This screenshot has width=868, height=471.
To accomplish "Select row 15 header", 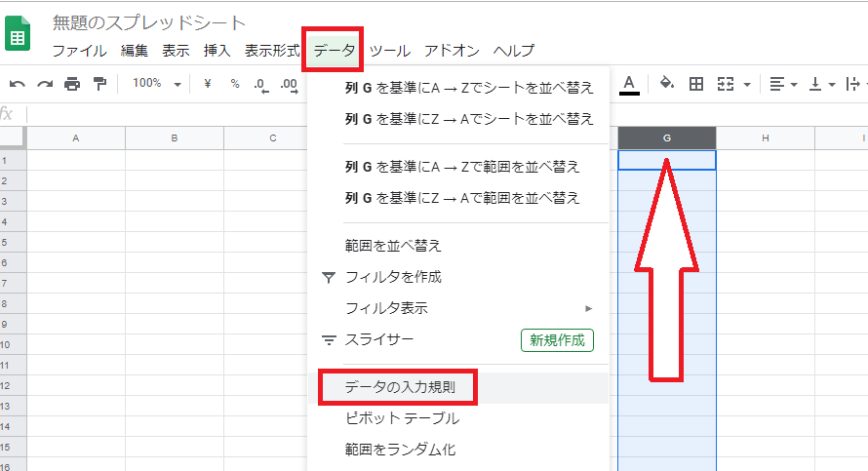I will pyautogui.click(x=13, y=448).
